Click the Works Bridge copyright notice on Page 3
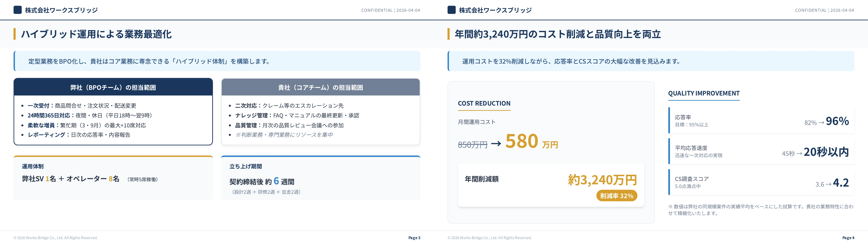The height and width of the screenshot is (244, 868). click(x=56, y=238)
